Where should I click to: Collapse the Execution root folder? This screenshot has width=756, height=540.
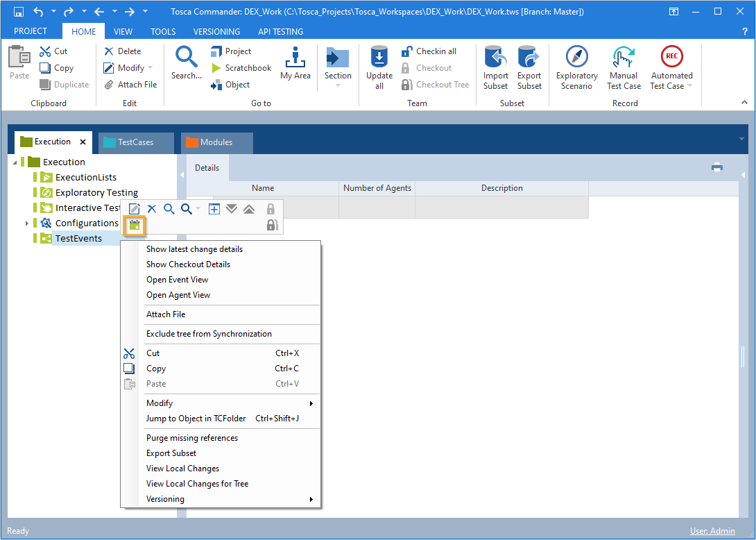pos(15,162)
